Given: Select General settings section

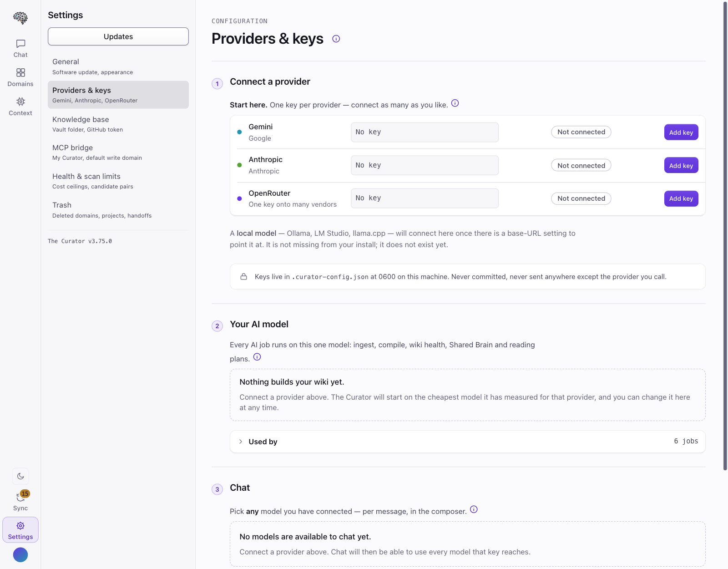Looking at the screenshot, I should (118, 66).
